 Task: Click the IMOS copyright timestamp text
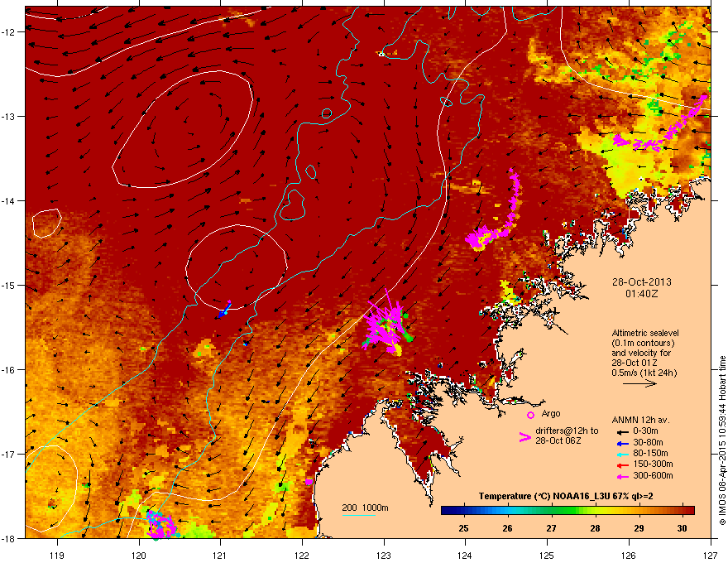point(722,440)
